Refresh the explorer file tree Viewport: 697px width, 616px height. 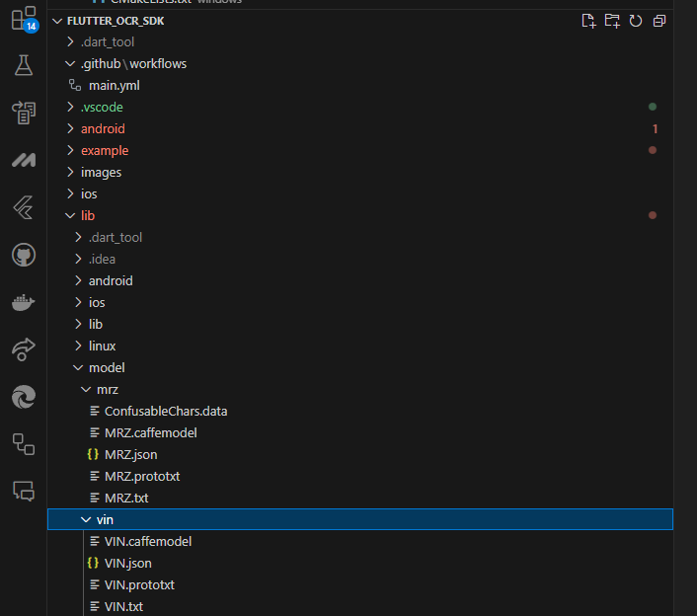pyautogui.click(x=636, y=21)
